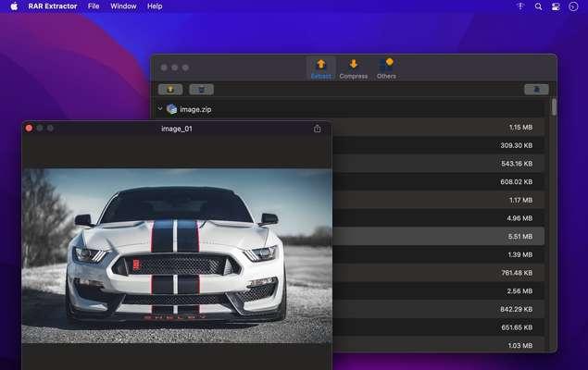Image resolution: width=588 pixels, height=370 pixels.
Task: Close the image_01 preview window
Action: (x=29, y=128)
